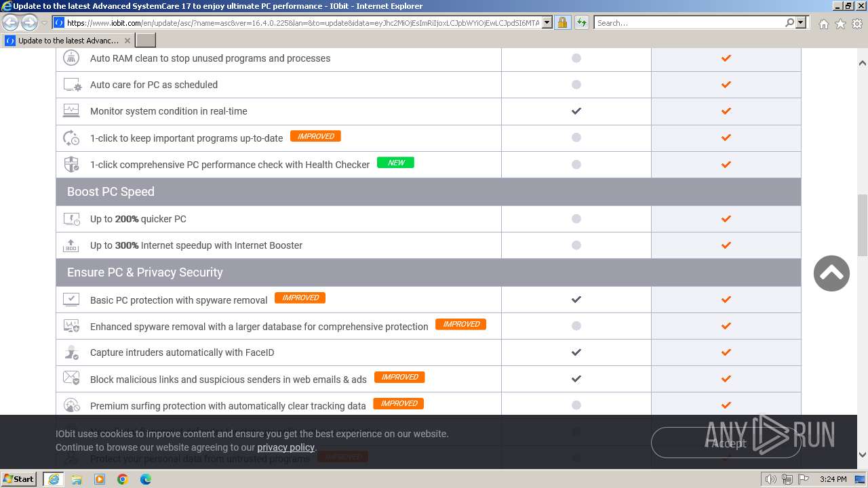Image resolution: width=868 pixels, height=488 pixels.
Task: Click IMPROVED badge on Enhanced spyware removal
Action: pyautogui.click(x=460, y=324)
